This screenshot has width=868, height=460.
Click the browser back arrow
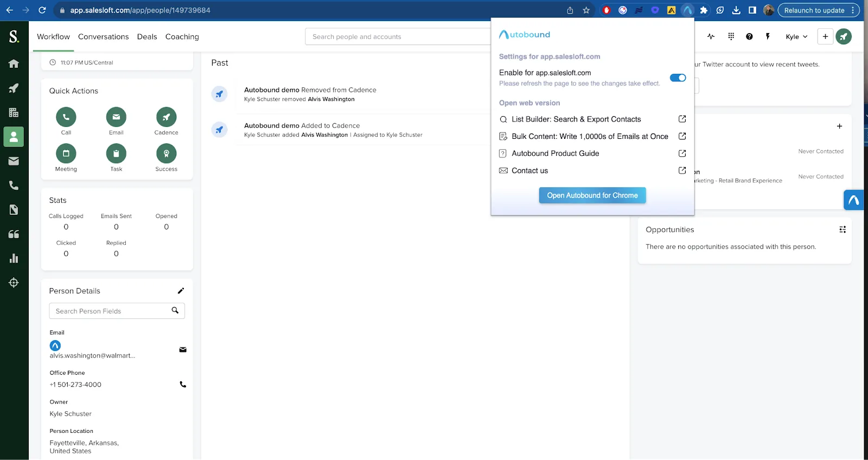(9, 10)
